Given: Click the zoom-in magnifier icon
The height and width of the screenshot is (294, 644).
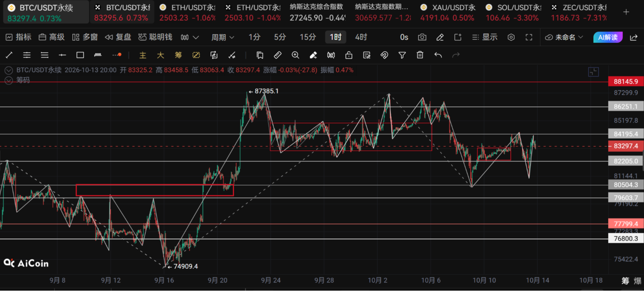Looking at the screenshot, I should (x=295, y=55).
